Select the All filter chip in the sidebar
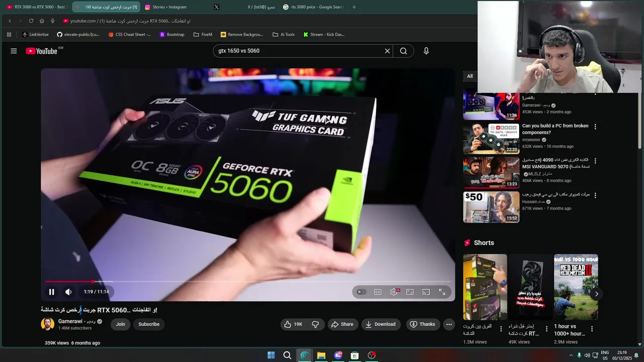Image resolution: width=644 pixels, height=362 pixels. tap(469, 76)
